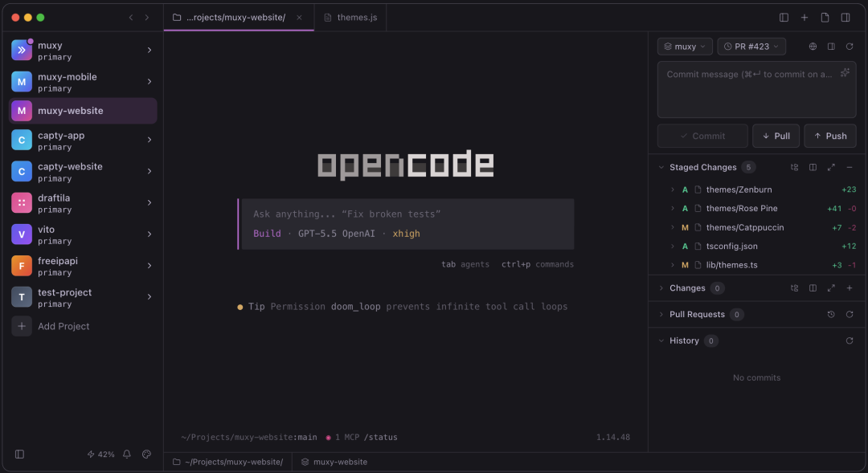Click the /status text in the terminal footer
Screen dimensions: 868x473
point(380,437)
